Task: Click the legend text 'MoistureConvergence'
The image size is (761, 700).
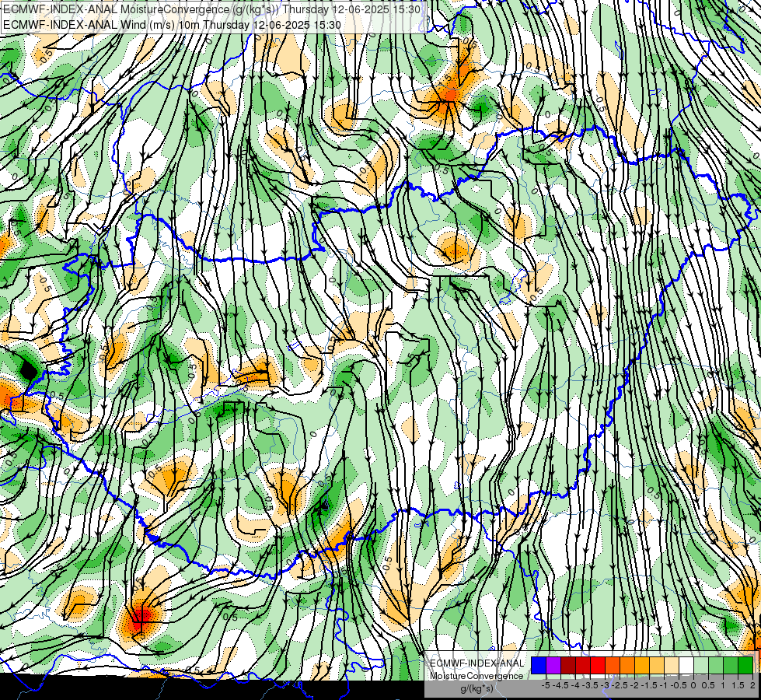Action: [x=476, y=676]
